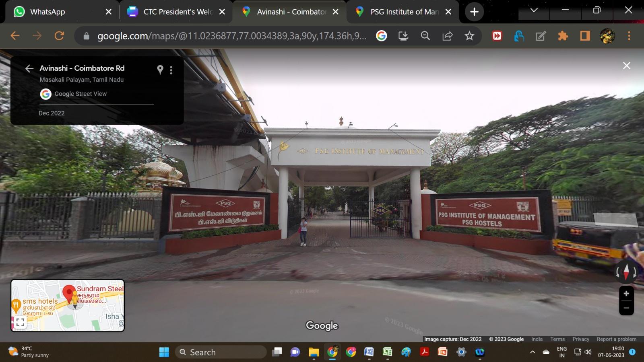Viewport: 644px width, 362px height.
Task: Share this page
Action: 448,36
